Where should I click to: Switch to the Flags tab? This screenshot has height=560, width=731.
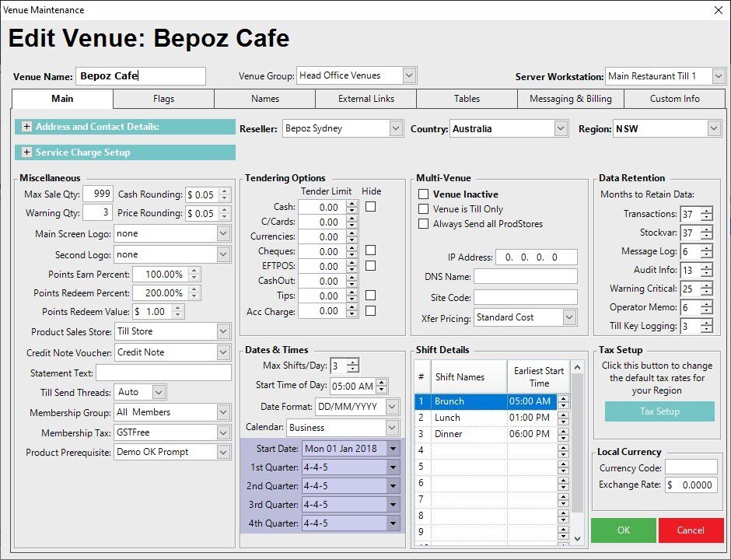pyautogui.click(x=163, y=99)
